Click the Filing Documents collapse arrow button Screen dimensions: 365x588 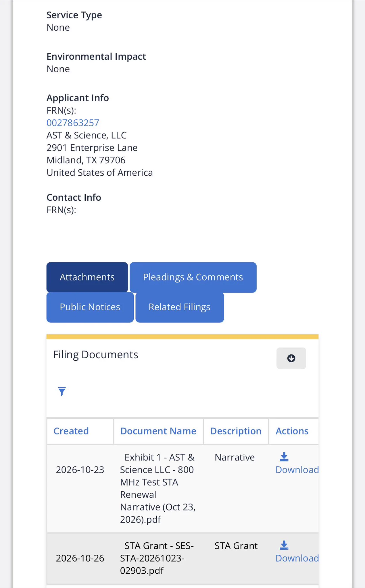coord(291,358)
